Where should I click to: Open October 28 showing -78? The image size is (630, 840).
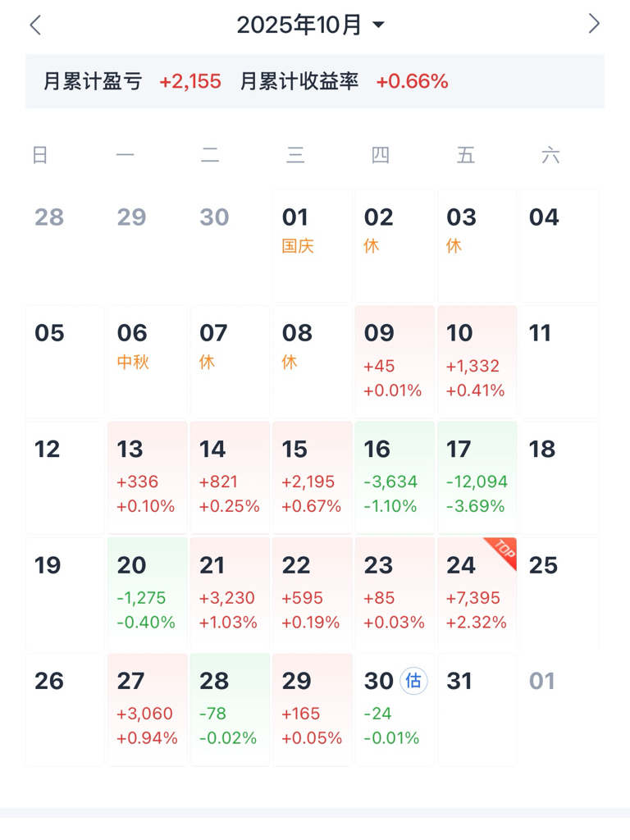click(230, 710)
